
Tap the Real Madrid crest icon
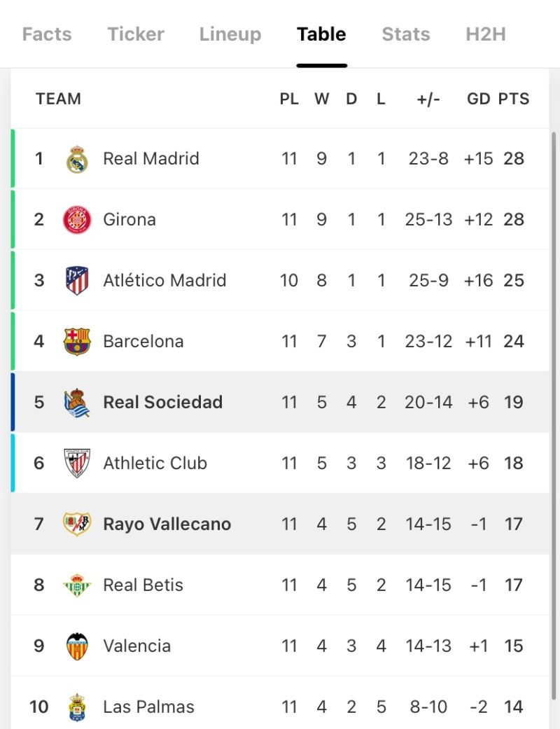tap(77, 159)
